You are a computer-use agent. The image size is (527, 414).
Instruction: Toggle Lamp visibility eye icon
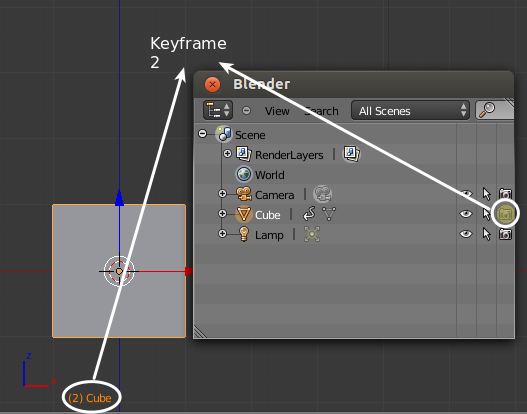coord(466,234)
